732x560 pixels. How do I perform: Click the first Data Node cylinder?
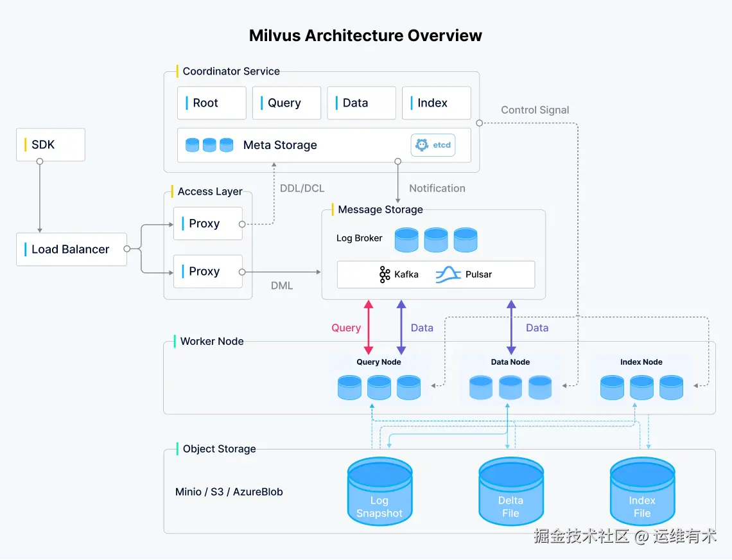480,387
